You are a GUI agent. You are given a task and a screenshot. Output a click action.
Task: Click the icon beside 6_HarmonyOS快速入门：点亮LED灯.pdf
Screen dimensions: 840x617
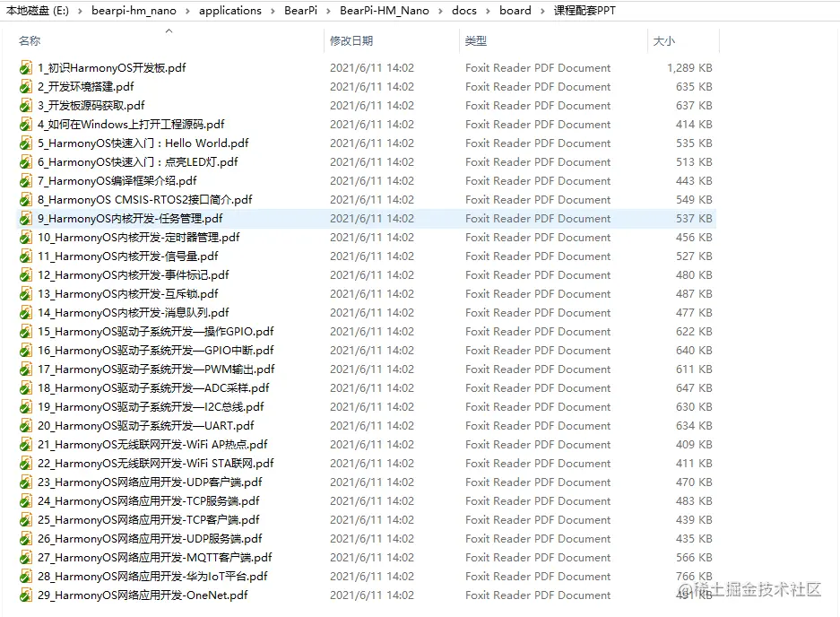tap(26, 162)
